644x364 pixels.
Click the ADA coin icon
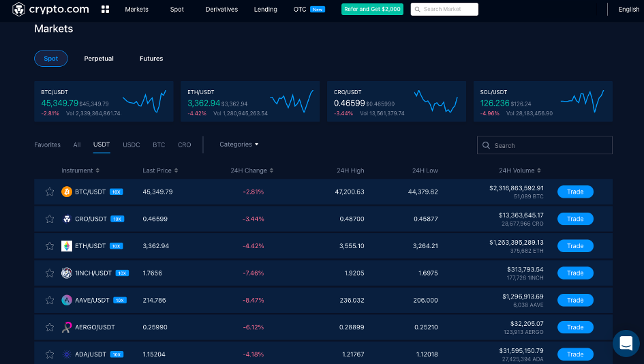[x=67, y=354]
